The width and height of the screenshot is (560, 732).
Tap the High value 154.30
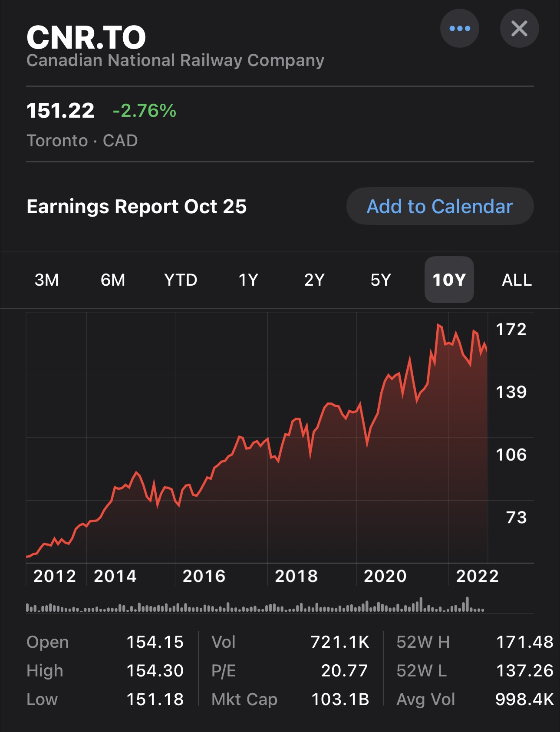click(155, 671)
